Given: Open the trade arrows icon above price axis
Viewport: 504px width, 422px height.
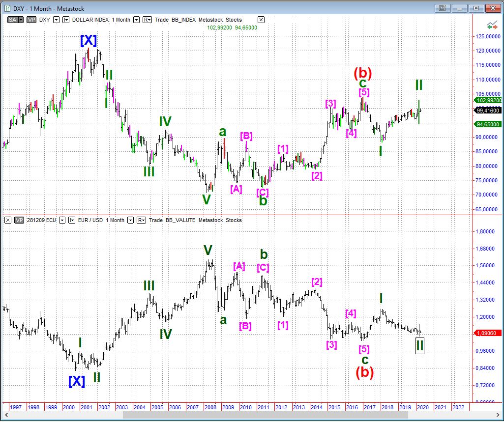Looking at the screenshot, I should pos(492,26).
